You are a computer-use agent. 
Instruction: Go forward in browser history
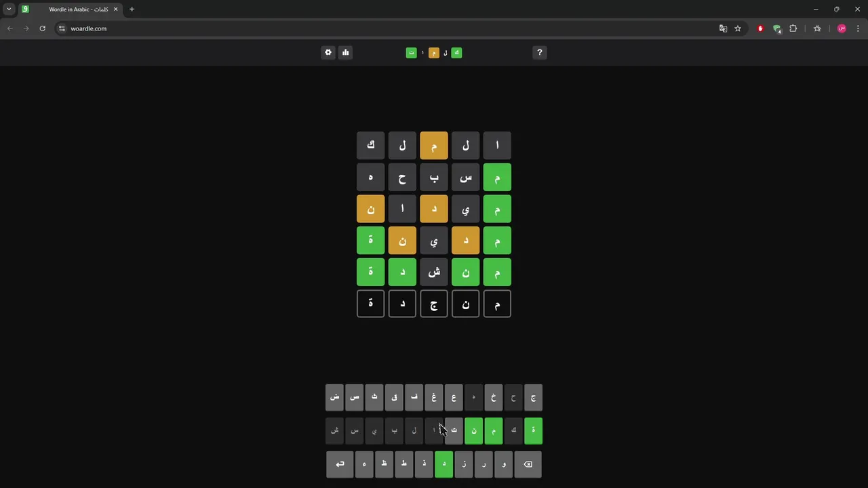tap(26, 28)
